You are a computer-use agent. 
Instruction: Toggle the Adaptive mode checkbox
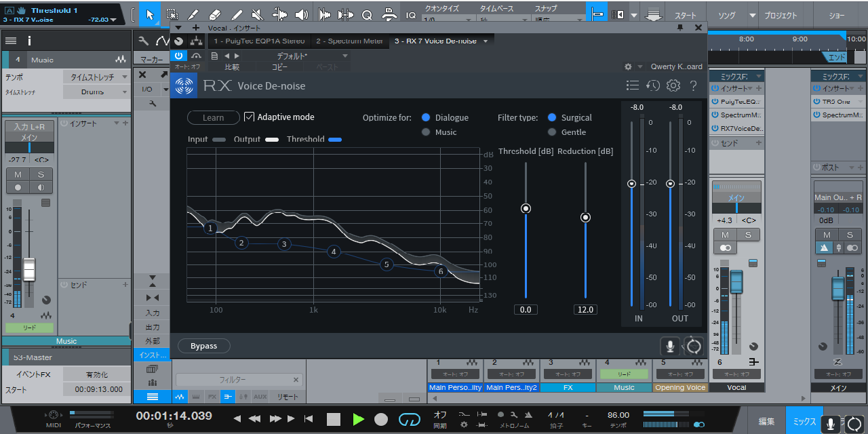point(249,117)
